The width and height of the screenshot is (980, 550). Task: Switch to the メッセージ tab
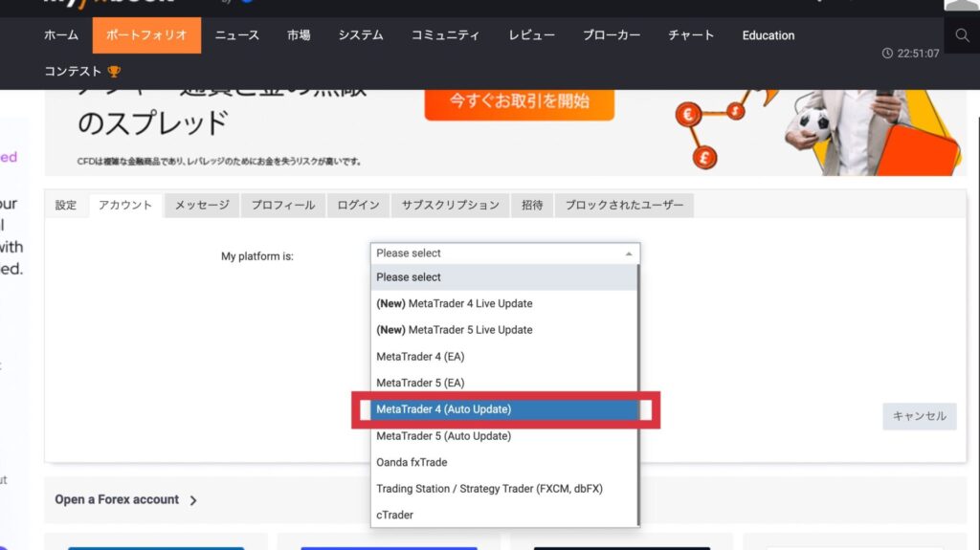point(202,205)
